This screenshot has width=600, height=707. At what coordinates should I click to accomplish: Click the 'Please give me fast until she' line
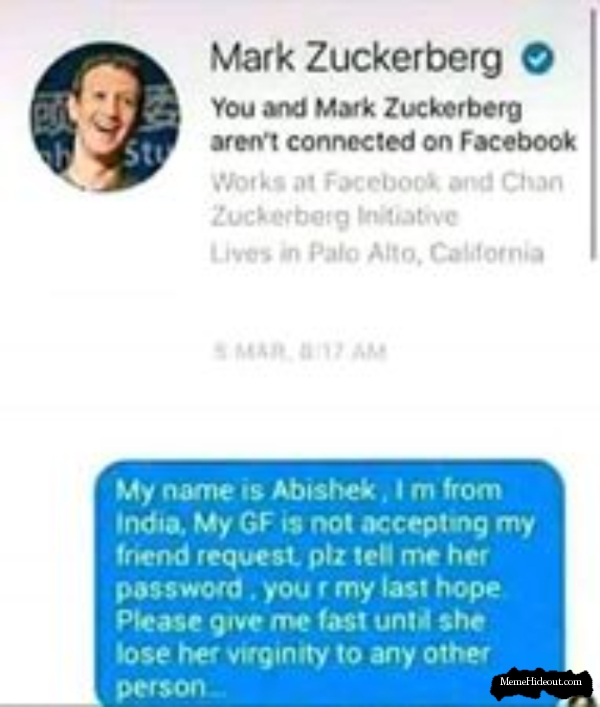click(300, 621)
